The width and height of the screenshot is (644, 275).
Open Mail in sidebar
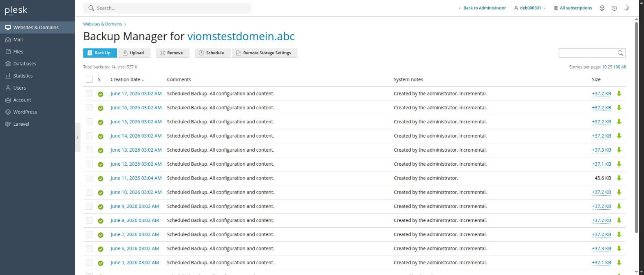coord(37,39)
